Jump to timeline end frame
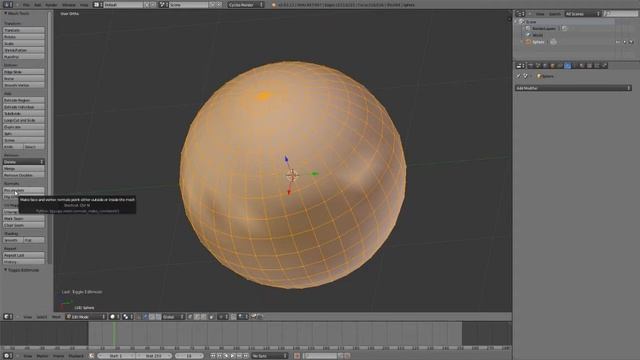 246,356
